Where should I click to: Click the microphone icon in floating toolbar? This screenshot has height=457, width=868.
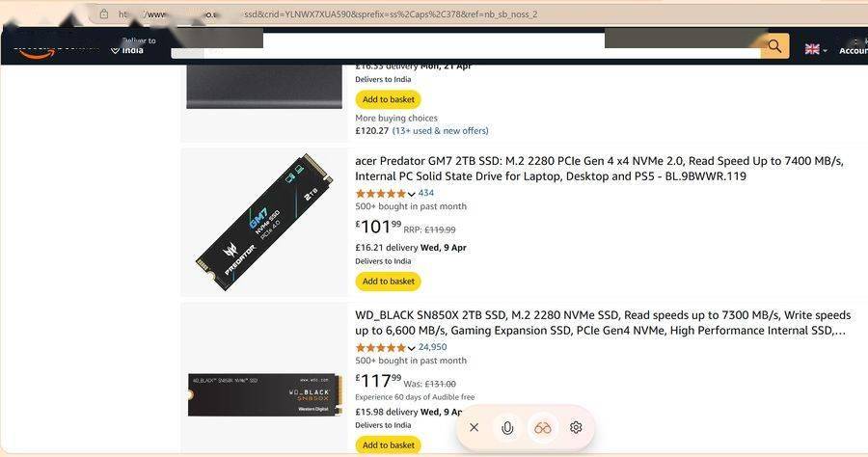[x=507, y=427]
